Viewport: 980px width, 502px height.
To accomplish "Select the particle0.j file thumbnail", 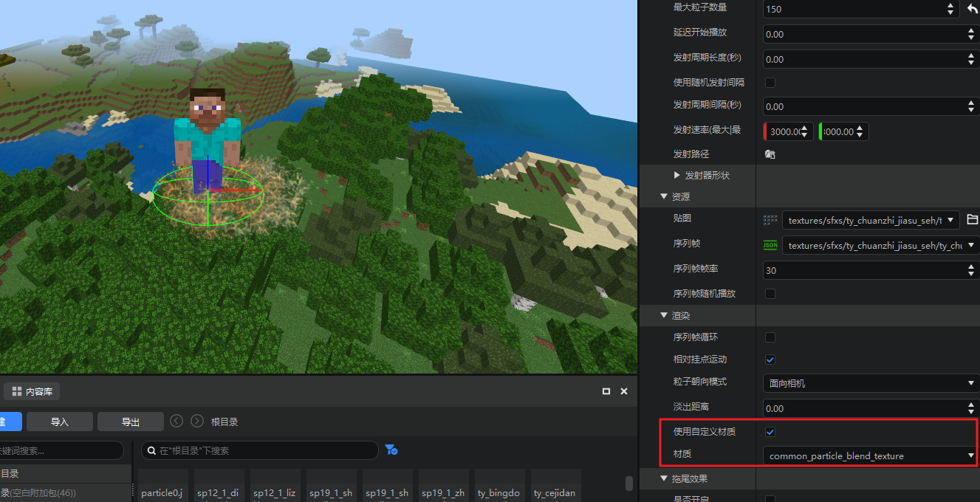I will coord(163,486).
